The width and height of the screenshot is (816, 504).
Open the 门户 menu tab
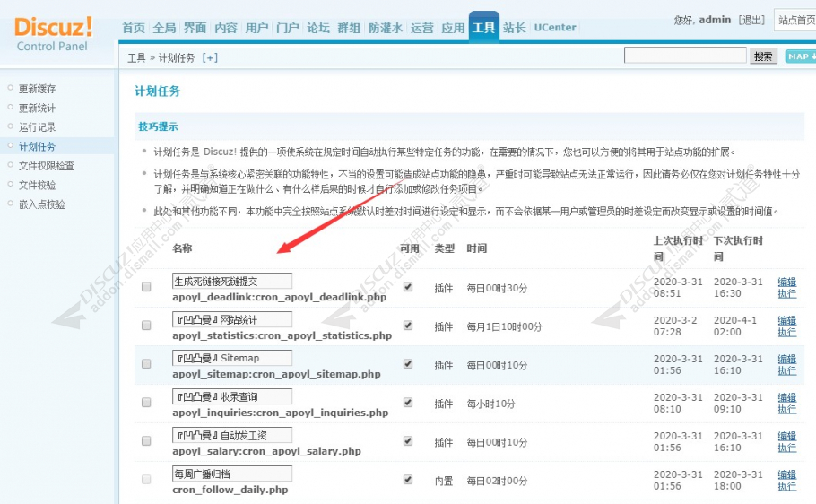tap(287, 28)
